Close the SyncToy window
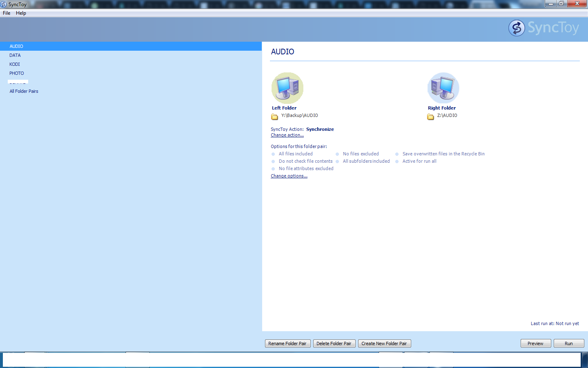The height and width of the screenshot is (368, 588). 577,4
